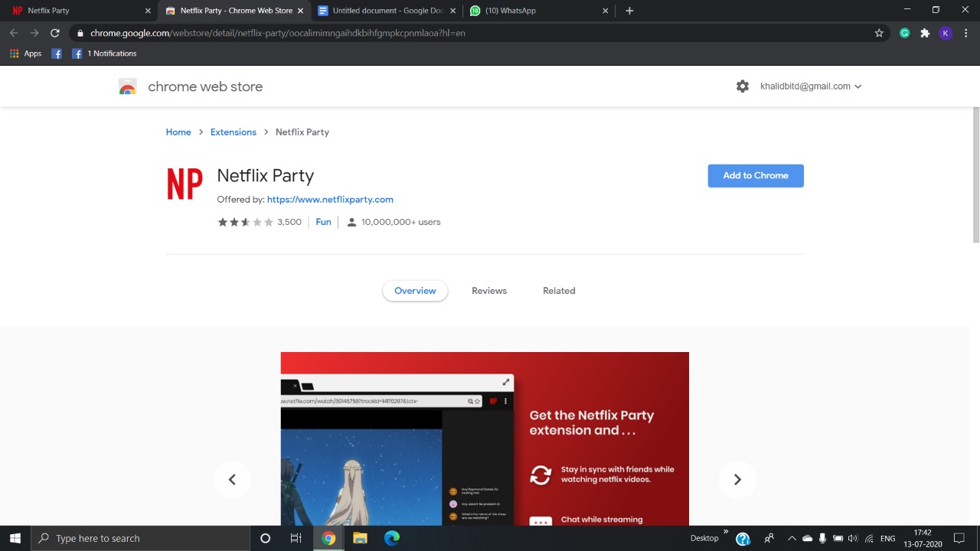The image size is (980, 551).
Task: Expand the screenshot using the fullscreen icon
Action: tap(506, 383)
